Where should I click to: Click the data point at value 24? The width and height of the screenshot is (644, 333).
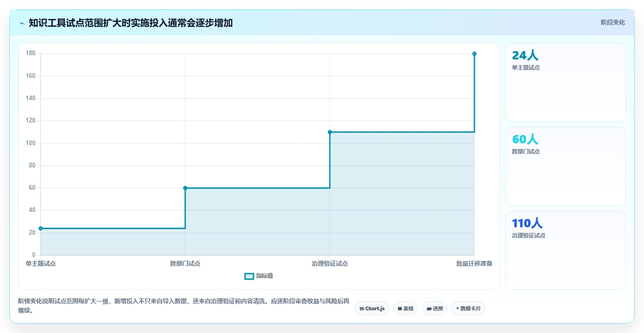coord(41,228)
